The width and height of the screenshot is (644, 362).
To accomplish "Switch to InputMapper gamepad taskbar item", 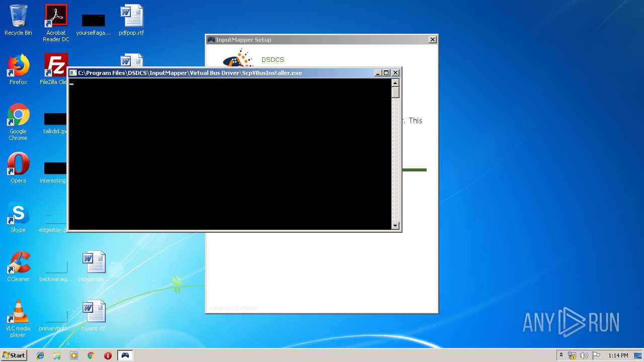I will pyautogui.click(x=125, y=355).
